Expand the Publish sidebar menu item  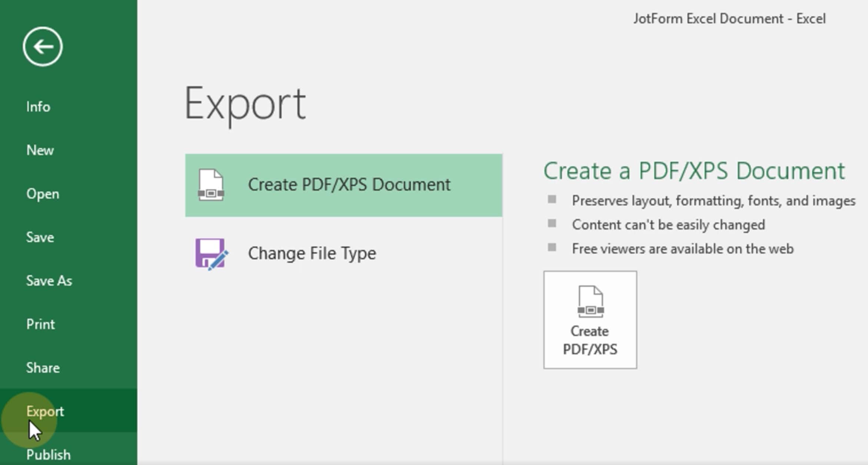pos(48,455)
